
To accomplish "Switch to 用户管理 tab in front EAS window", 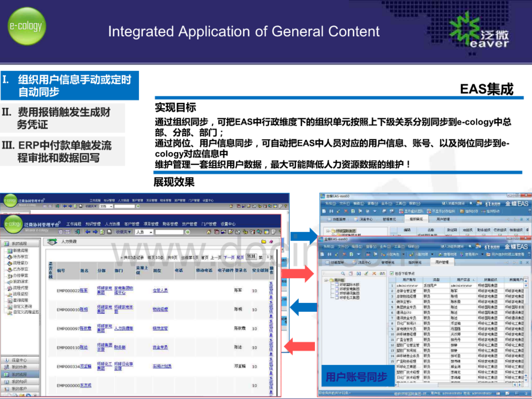I will pos(442,262).
